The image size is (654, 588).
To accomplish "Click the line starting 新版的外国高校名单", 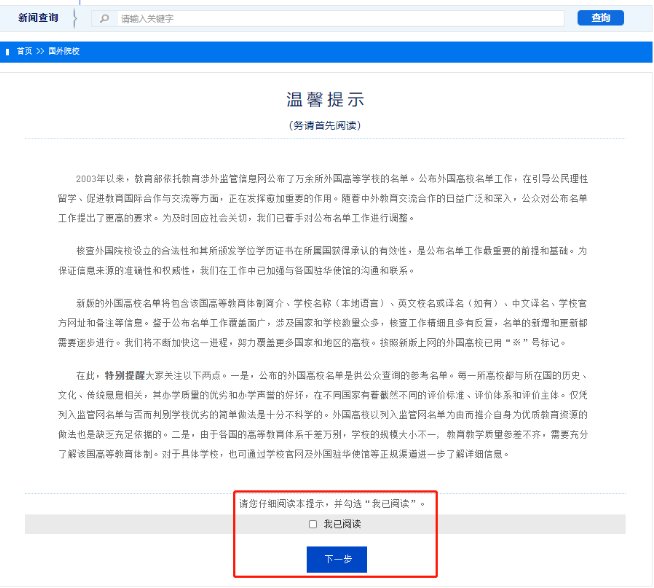I will click(x=332, y=304).
